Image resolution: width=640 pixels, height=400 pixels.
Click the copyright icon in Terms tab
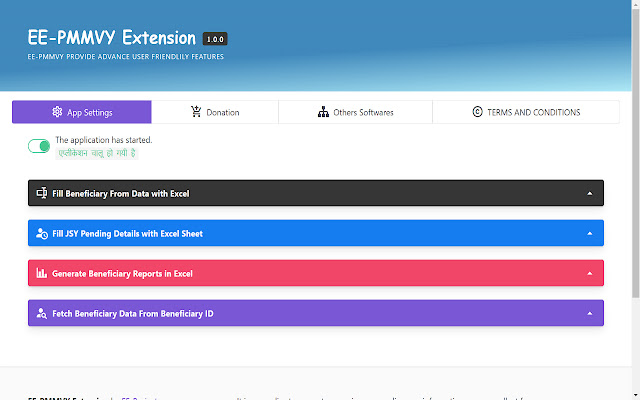click(477, 111)
